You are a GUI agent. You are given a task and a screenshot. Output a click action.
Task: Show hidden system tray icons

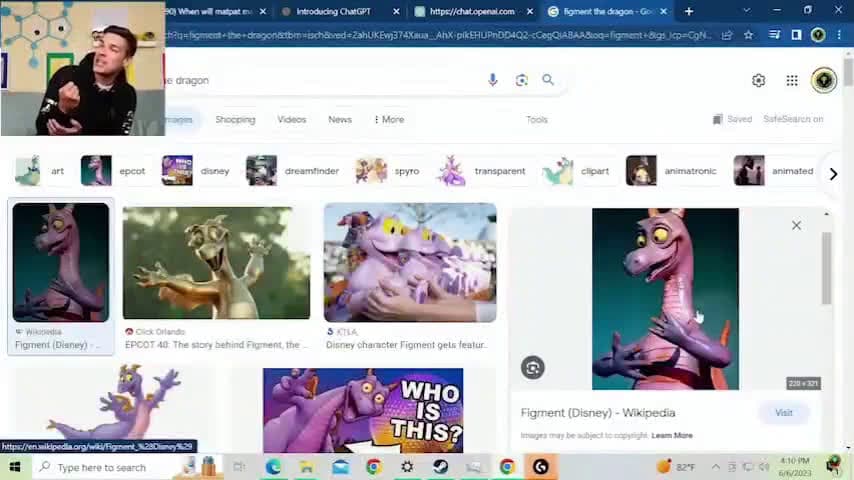715,467
